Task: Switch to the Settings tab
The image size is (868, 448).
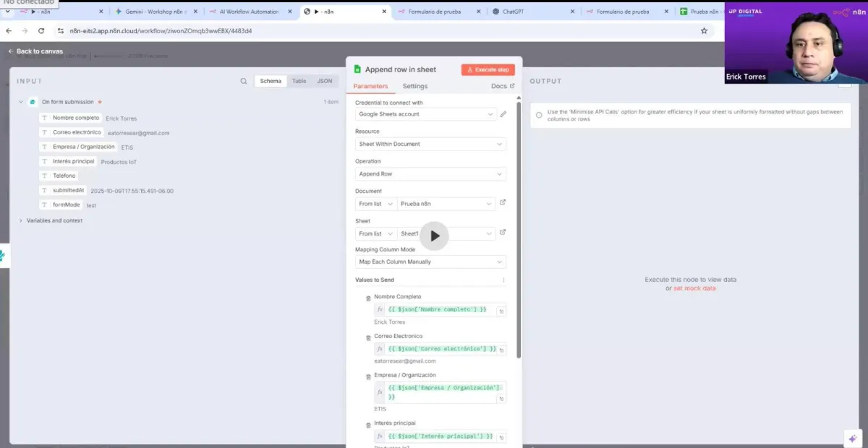Action: pyautogui.click(x=415, y=86)
